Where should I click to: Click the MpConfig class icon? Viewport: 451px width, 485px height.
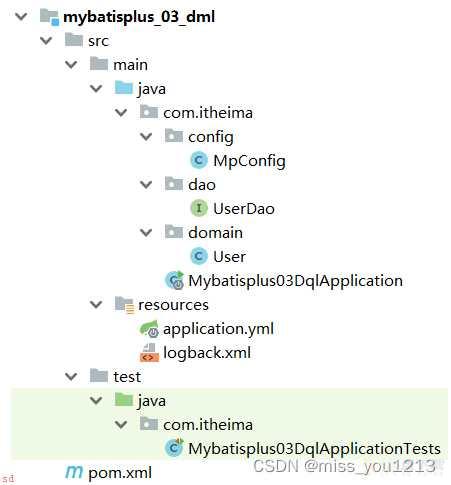coord(199,161)
